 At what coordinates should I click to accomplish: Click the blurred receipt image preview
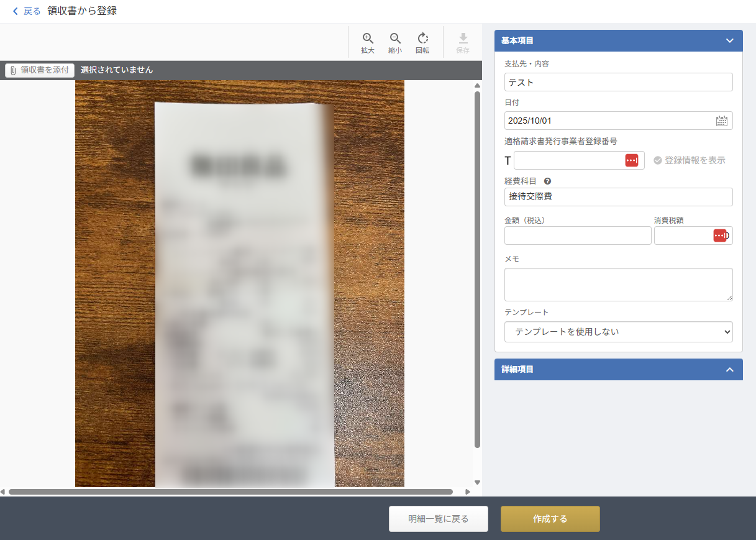point(244,292)
